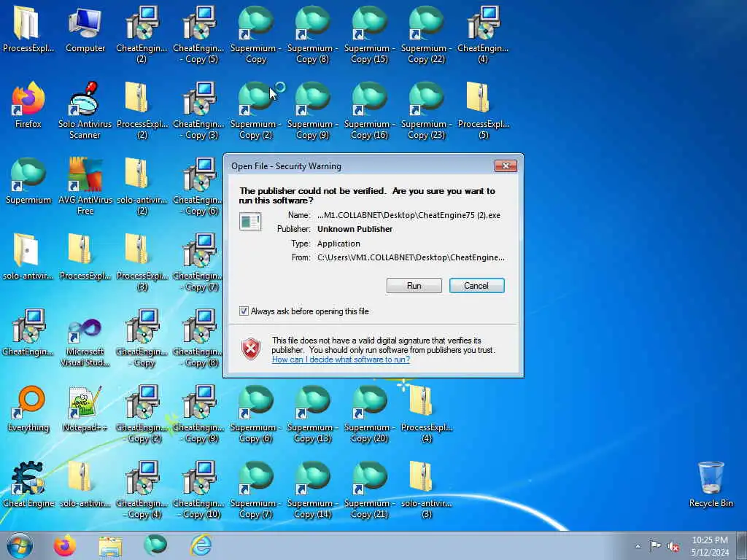Screen dimensions: 747x560
Task: Open Windows Explorer from the taskbar
Action: (x=111, y=545)
